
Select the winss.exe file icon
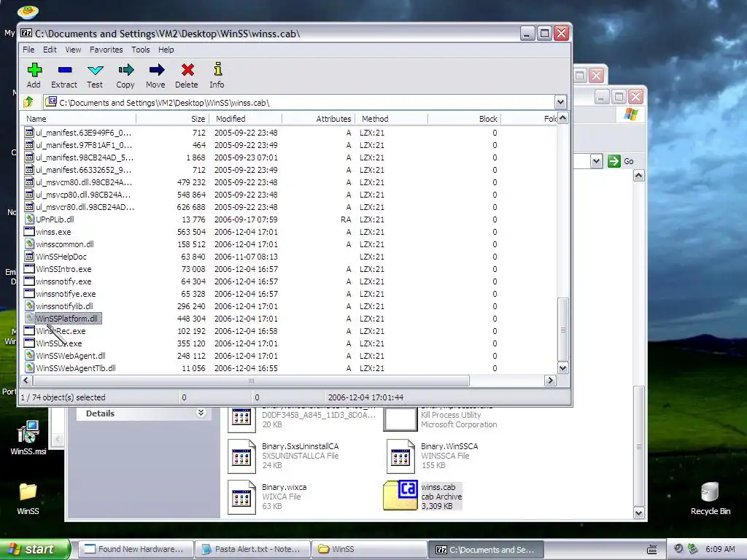pos(29,232)
